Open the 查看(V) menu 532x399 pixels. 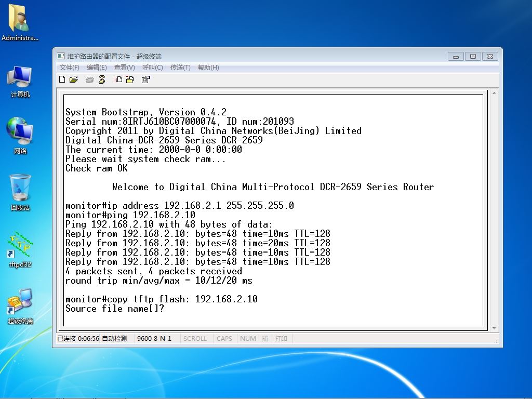click(125, 68)
